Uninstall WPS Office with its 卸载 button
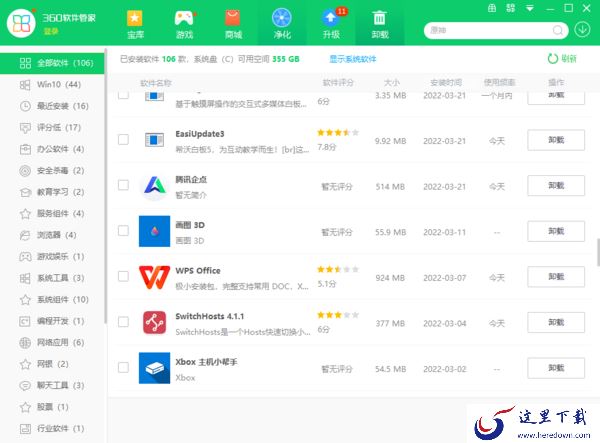This screenshot has width=600, height=443. pos(556,277)
